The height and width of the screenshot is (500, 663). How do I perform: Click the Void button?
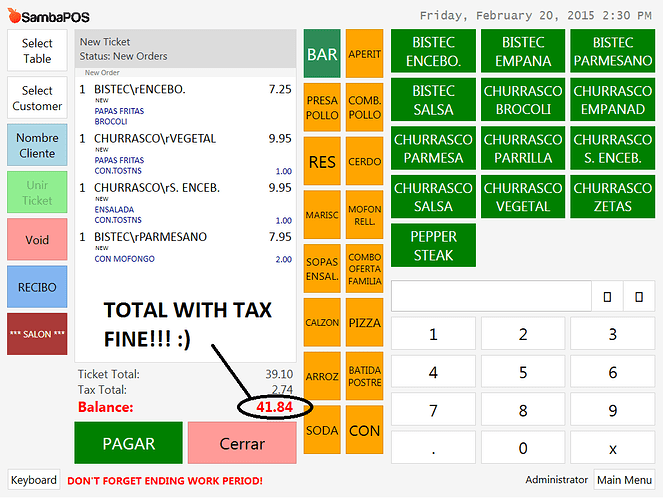click(37, 240)
